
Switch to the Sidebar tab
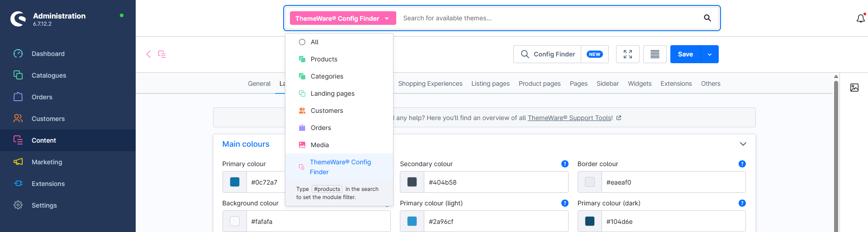click(x=607, y=84)
